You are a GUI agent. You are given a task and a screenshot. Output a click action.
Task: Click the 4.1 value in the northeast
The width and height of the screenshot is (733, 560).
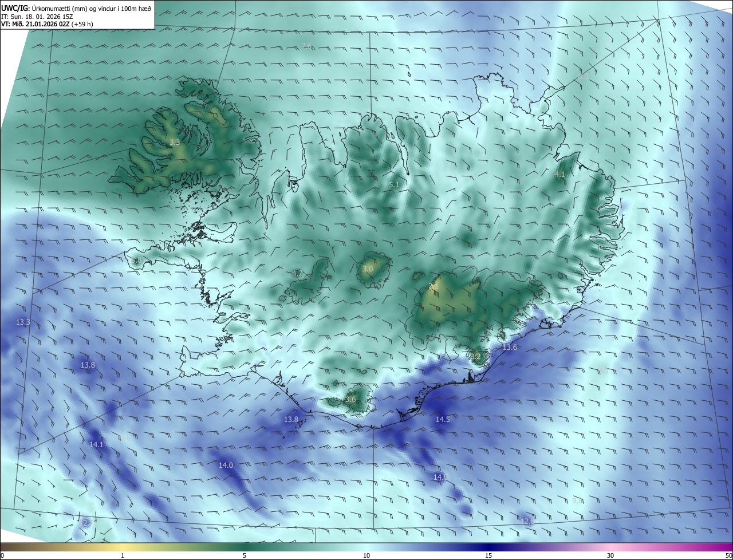coord(560,174)
